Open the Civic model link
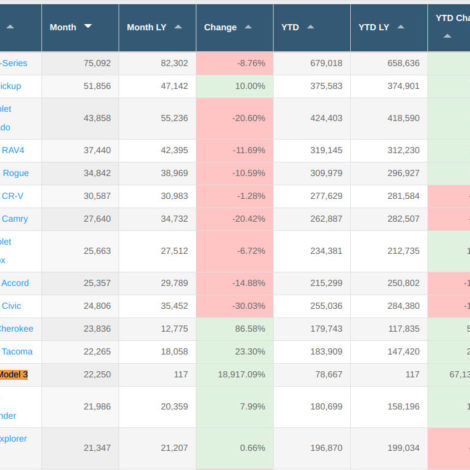The width and height of the screenshot is (470, 470). (x=11, y=306)
